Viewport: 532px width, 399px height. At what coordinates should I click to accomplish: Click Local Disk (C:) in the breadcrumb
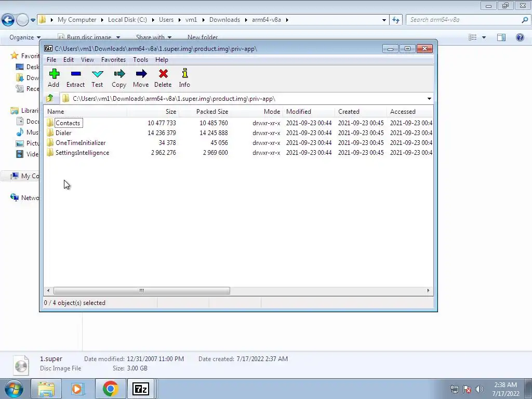point(128,20)
